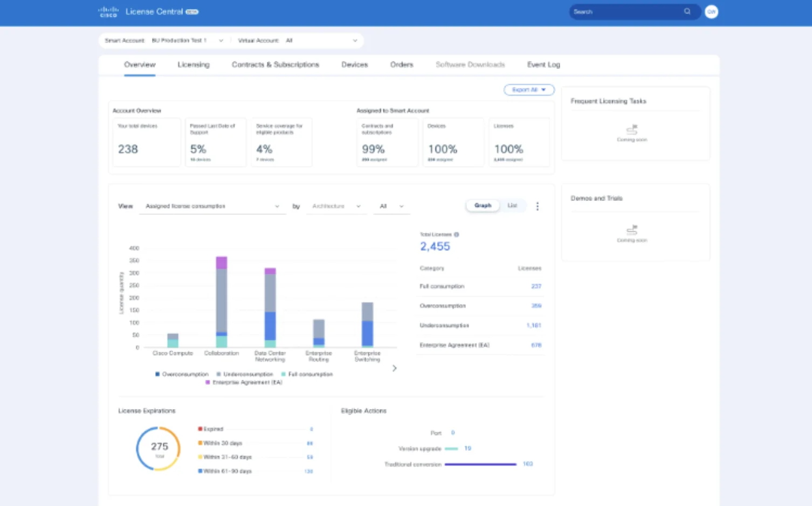
Task: Select the Orders tab
Action: 402,65
